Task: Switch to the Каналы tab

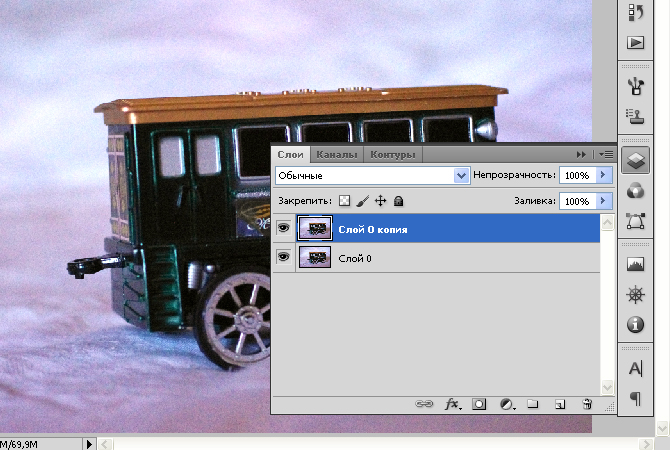Action: pos(337,155)
